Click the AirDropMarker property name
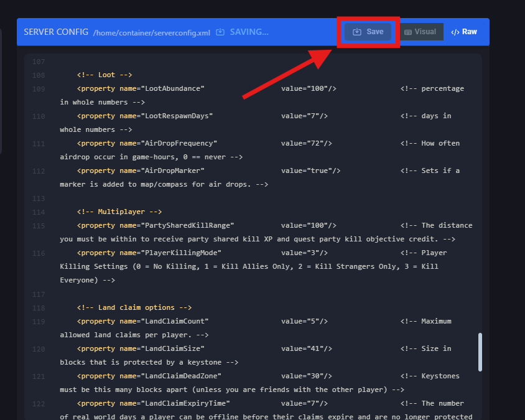The image size is (525, 420). tap(173, 171)
